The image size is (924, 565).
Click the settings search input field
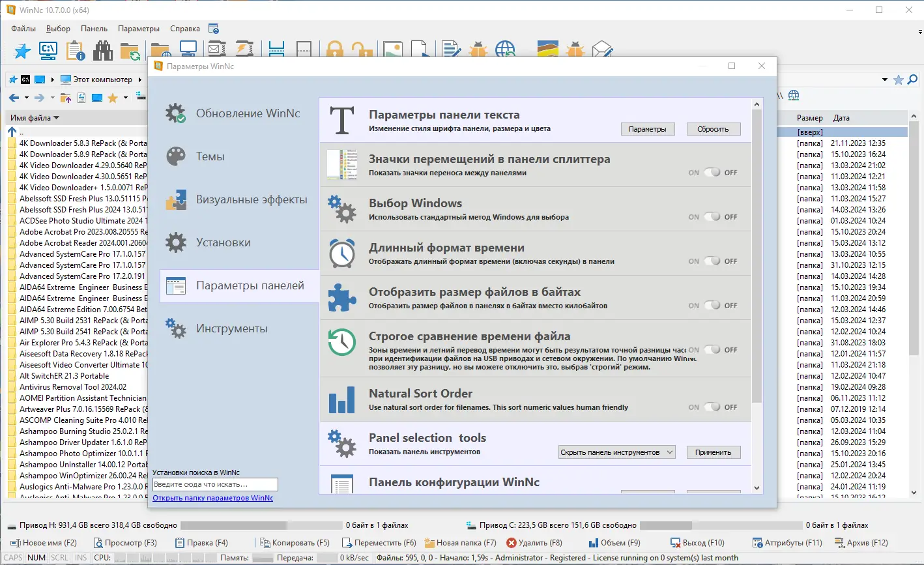[215, 484]
